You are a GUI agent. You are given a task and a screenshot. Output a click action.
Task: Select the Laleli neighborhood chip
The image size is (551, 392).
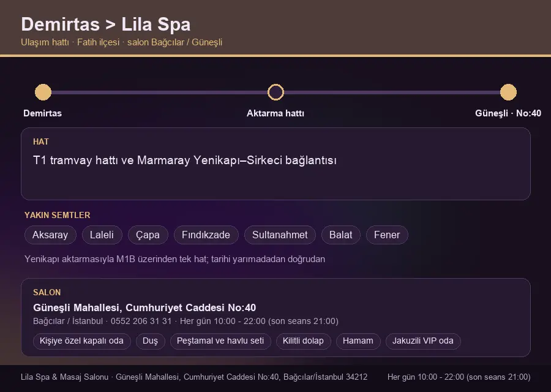click(102, 235)
